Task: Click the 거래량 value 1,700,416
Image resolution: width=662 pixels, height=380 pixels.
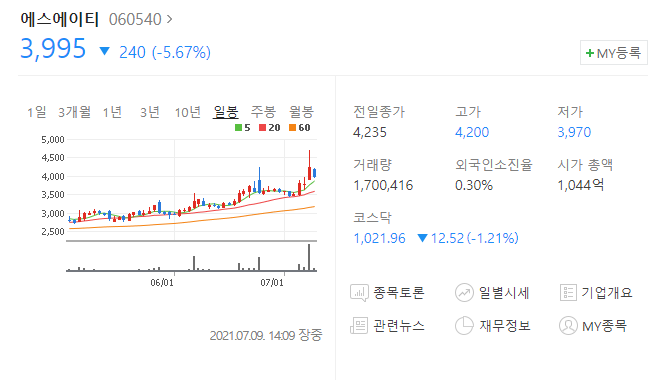Action: [383, 185]
